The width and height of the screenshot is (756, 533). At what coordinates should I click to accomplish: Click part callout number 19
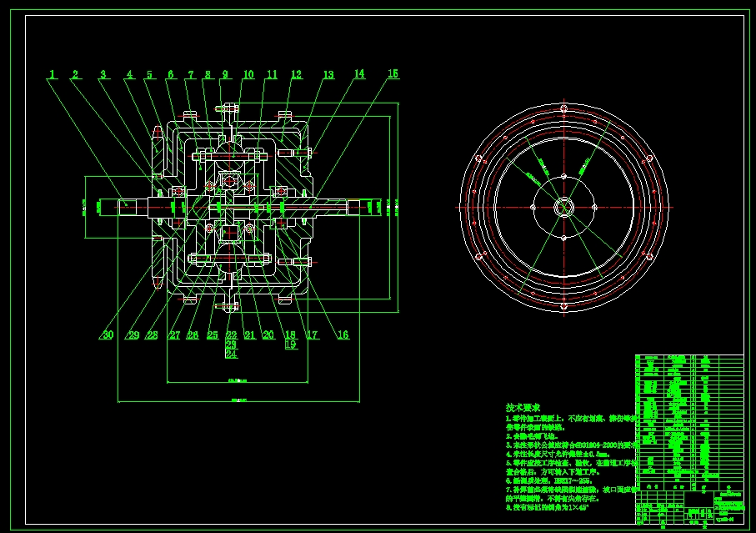click(290, 344)
